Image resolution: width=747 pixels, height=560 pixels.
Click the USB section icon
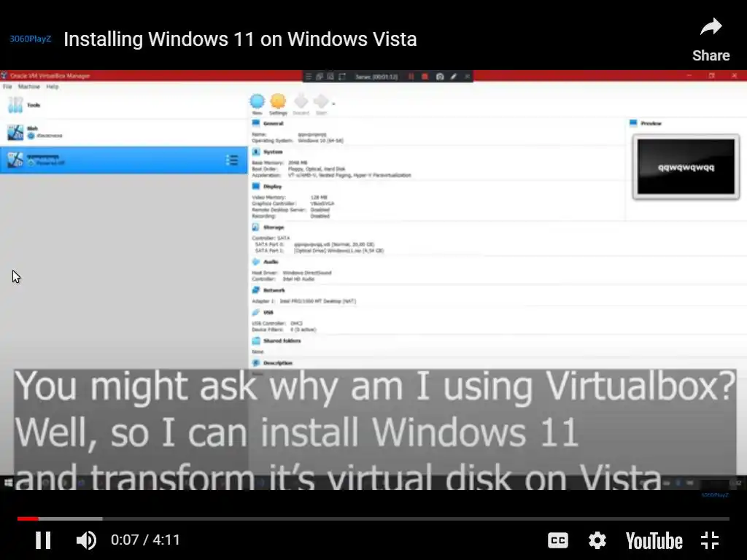click(256, 312)
